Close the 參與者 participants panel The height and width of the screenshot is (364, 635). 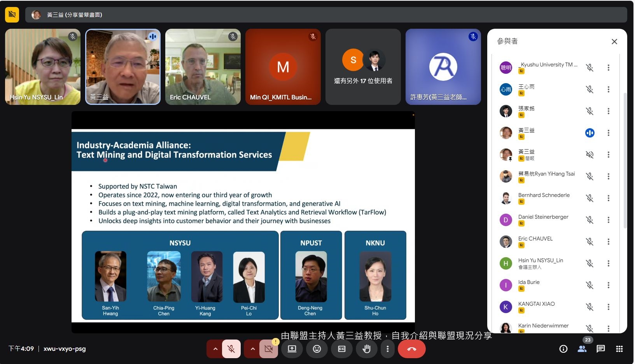coord(614,42)
